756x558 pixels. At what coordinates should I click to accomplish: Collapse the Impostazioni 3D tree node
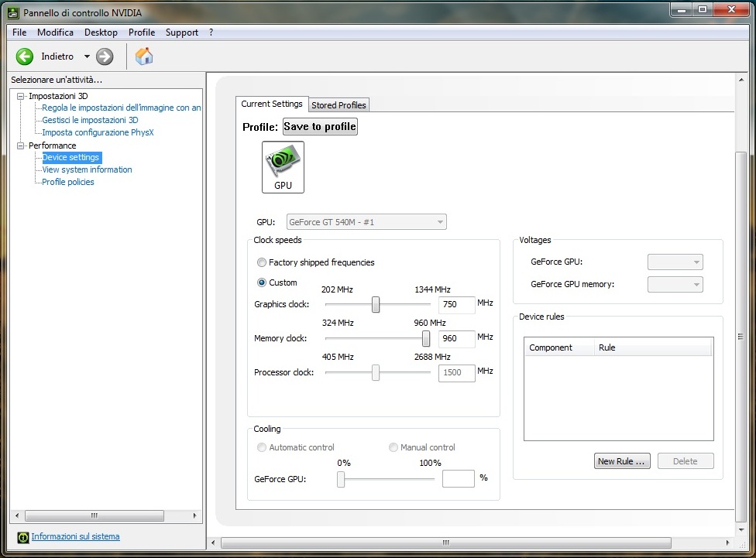tap(20, 97)
